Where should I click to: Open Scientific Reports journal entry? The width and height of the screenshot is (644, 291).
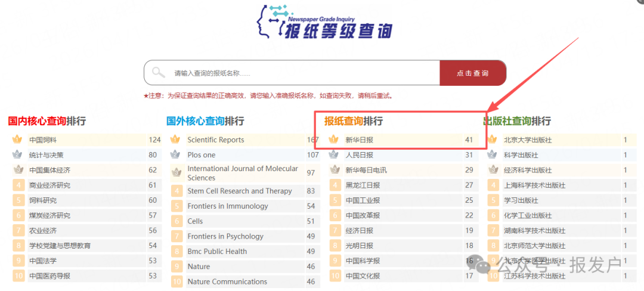tap(216, 140)
